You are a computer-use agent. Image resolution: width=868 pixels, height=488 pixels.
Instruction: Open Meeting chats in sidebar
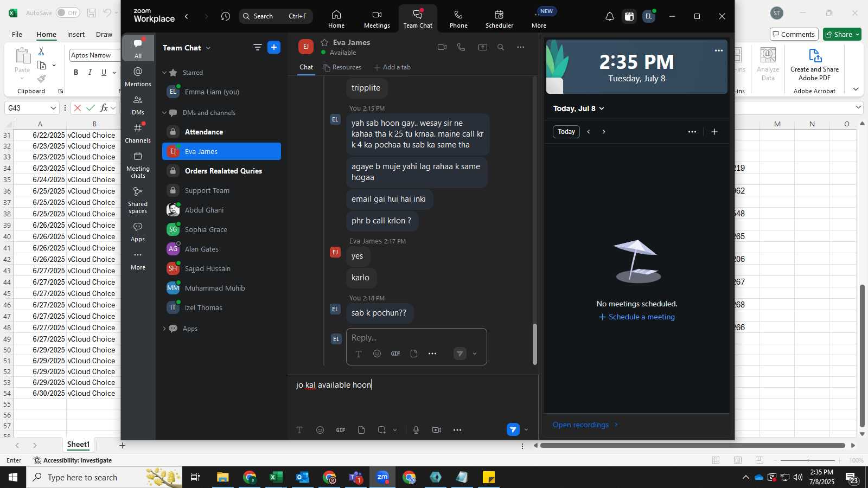click(x=138, y=165)
